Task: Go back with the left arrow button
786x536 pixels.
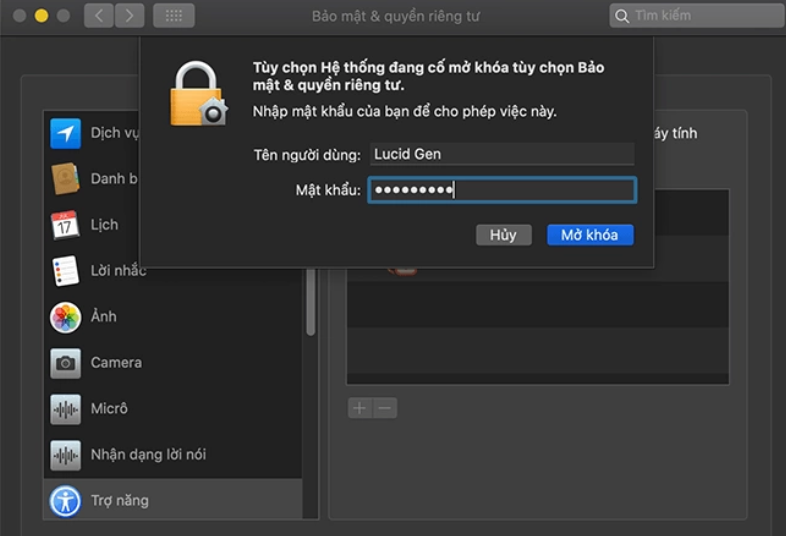Action: (99, 16)
